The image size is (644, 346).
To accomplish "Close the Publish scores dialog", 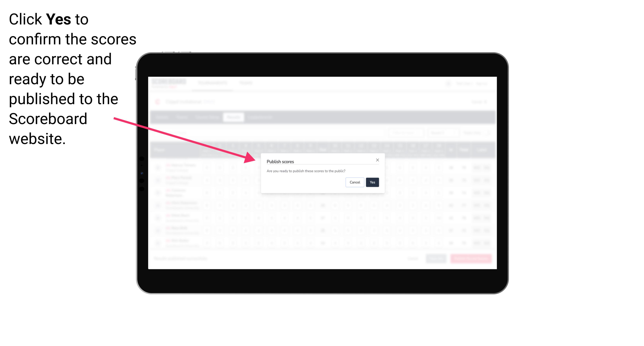I will click(377, 159).
